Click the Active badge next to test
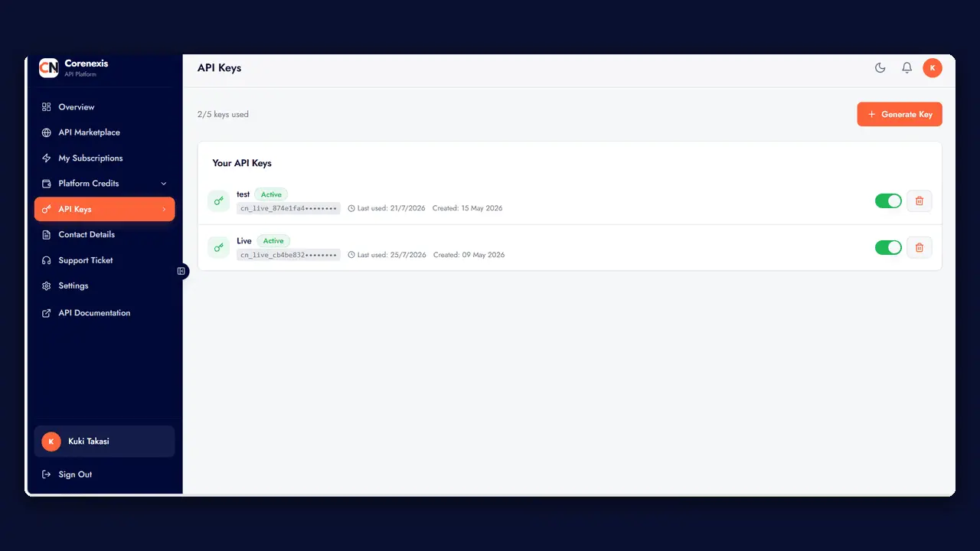Viewport: 980px width, 551px height. 271,194
